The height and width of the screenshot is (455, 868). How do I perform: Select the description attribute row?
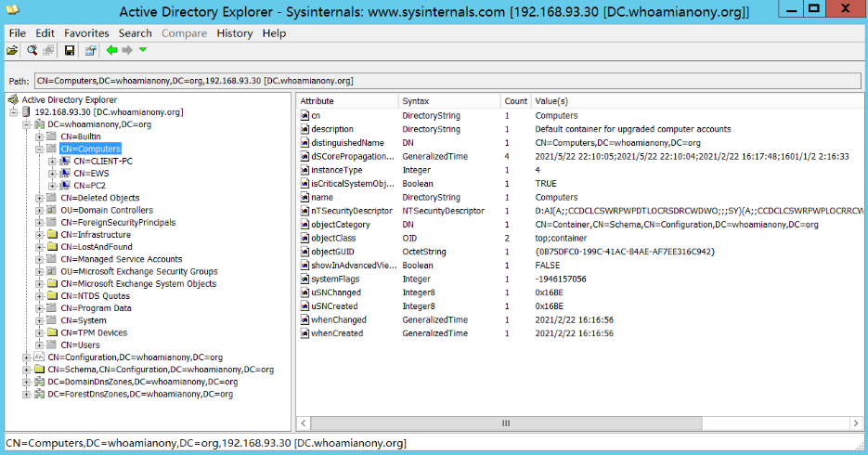coord(579,129)
